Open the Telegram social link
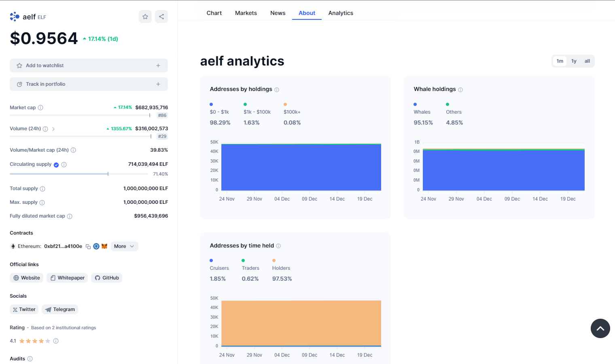Screen dimensions: 615x364 pyautogui.click(x=60, y=309)
